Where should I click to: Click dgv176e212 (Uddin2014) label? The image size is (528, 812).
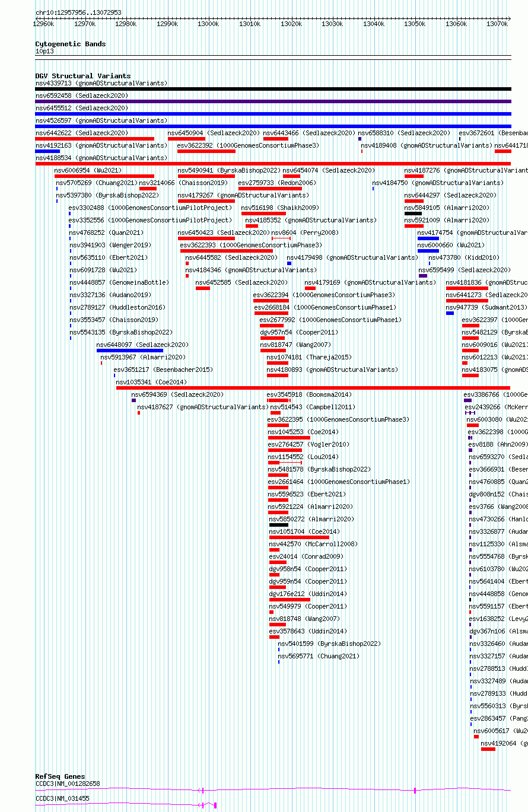pos(308,594)
